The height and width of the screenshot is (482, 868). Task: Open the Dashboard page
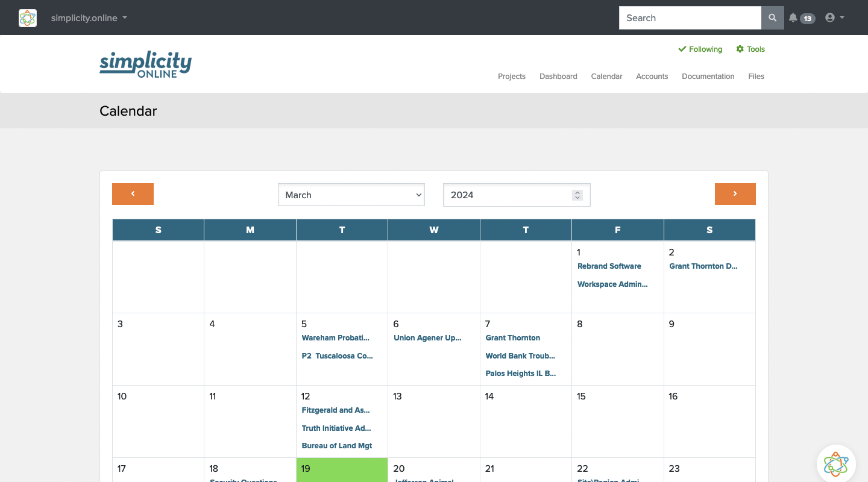(x=558, y=77)
